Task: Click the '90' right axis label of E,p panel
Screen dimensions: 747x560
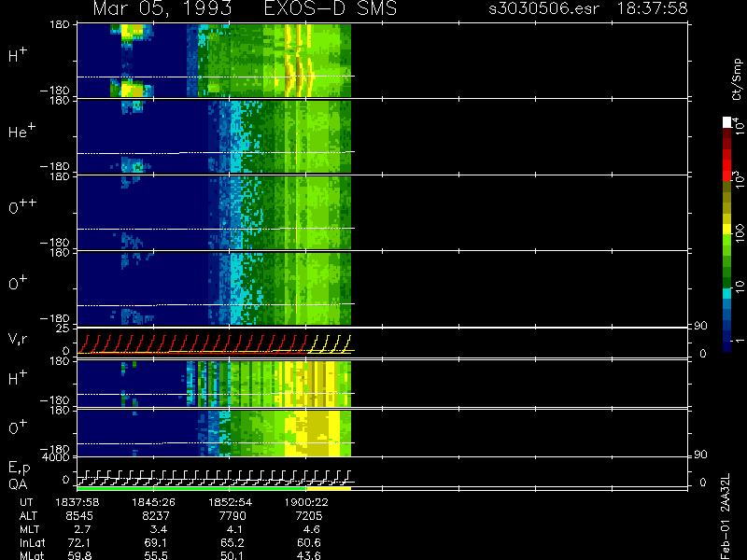Action: [700, 455]
